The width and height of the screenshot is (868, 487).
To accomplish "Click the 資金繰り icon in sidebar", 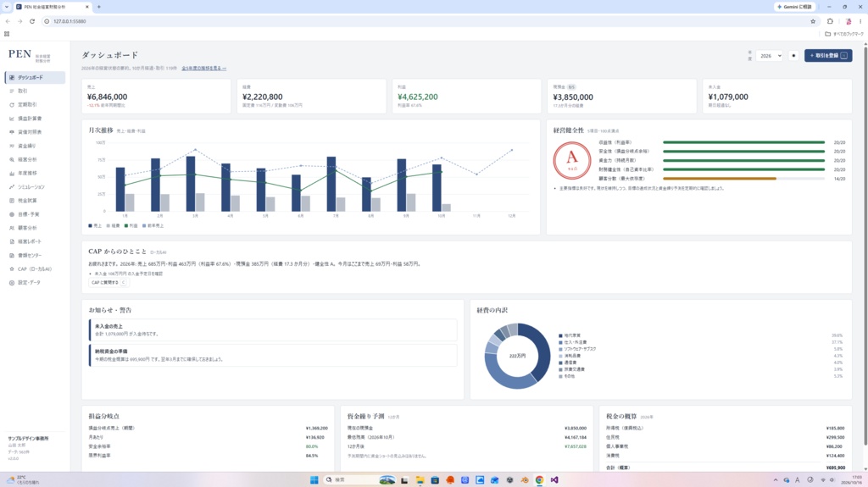I will click(12, 146).
